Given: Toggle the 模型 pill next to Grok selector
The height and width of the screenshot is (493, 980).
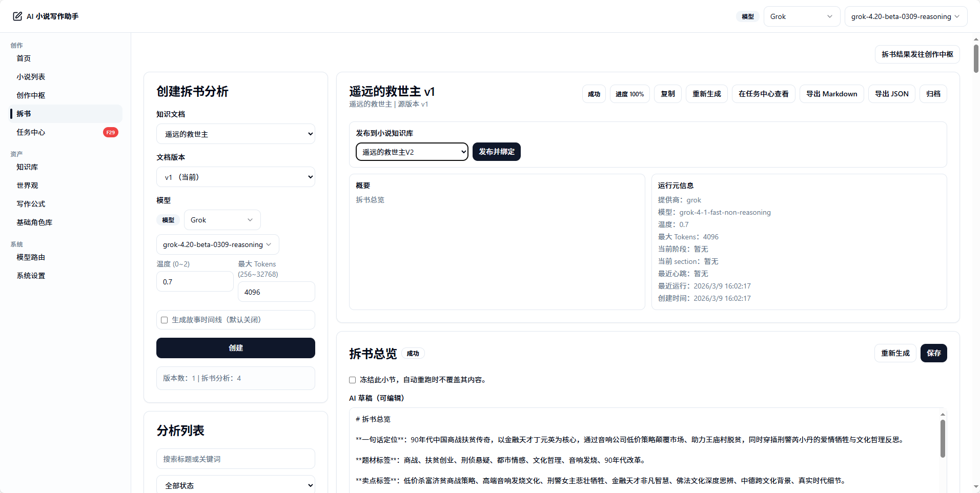Looking at the screenshot, I should [168, 219].
